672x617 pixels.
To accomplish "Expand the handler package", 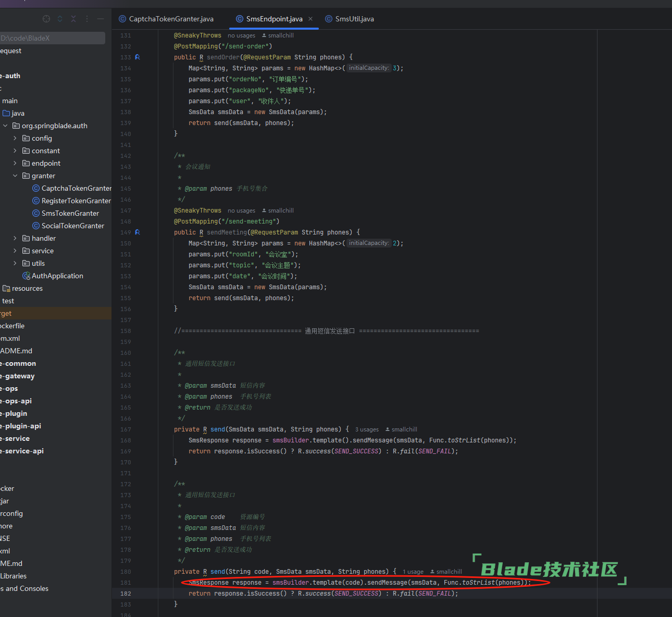I will pyautogui.click(x=15, y=238).
